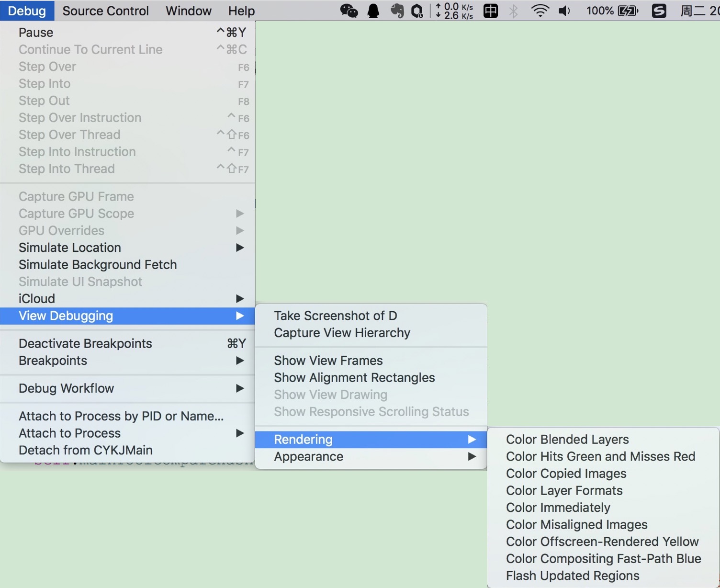Enable Show View Frames
Screen dimensions: 720x588
[371, 361]
